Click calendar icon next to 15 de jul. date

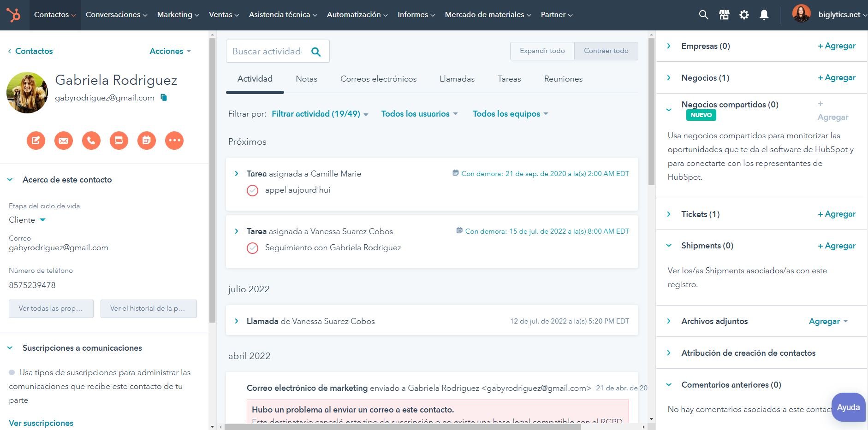tap(459, 230)
